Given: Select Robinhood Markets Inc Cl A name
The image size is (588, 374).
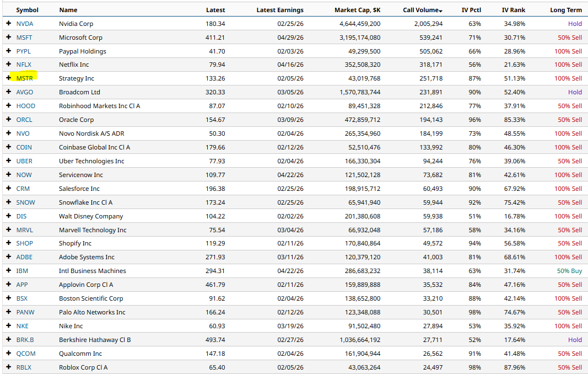Looking at the screenshot, I should pos(99,106).
